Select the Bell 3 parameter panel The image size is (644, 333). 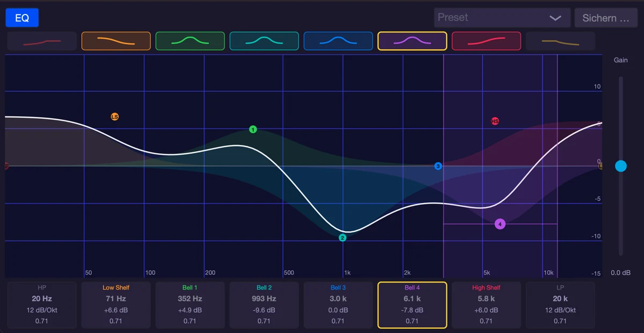(338, 305)
